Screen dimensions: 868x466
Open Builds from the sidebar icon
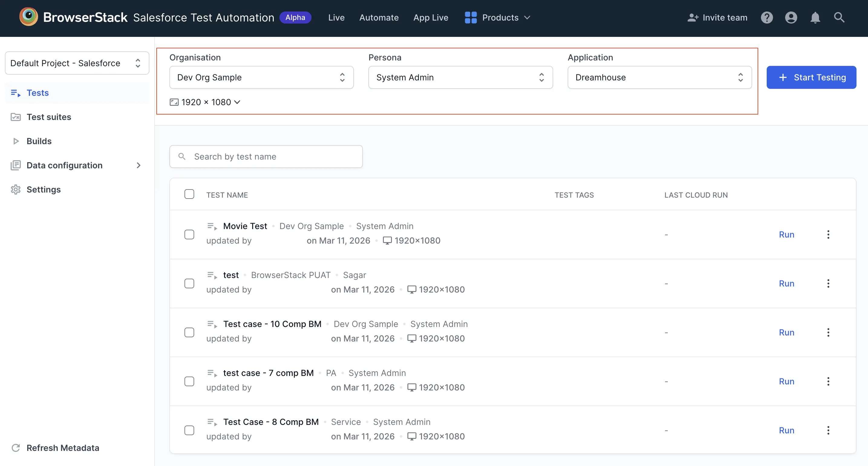16,141
